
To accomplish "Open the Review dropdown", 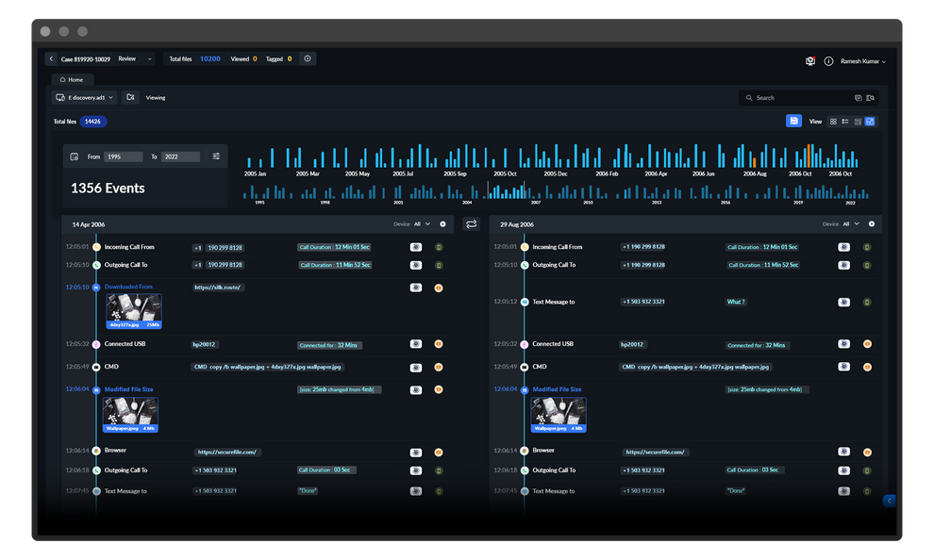I will point(134,59).
